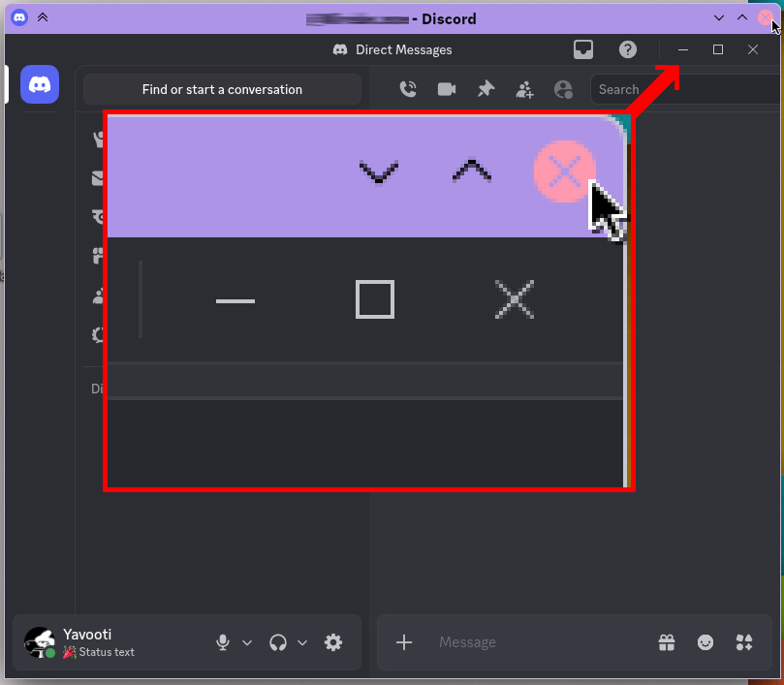Open the Inbox
784x685 pixels.
coord(583,49)
